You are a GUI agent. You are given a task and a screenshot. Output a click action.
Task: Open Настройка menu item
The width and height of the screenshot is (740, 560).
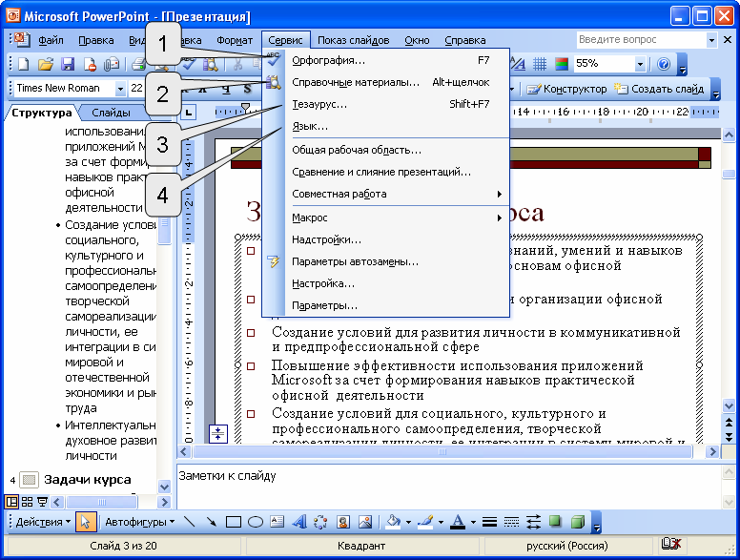386,283
